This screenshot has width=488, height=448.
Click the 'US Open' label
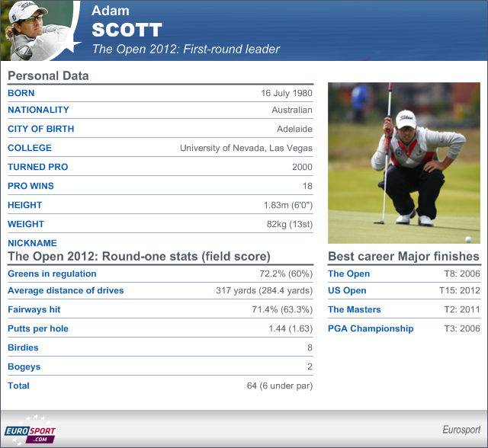coord(347,290)
